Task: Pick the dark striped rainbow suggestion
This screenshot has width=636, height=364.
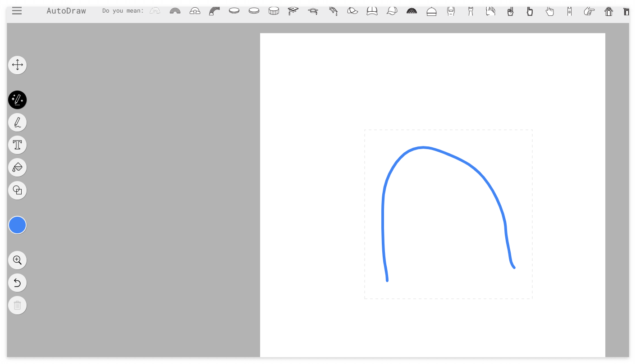Action: click(x=175, y=11)
